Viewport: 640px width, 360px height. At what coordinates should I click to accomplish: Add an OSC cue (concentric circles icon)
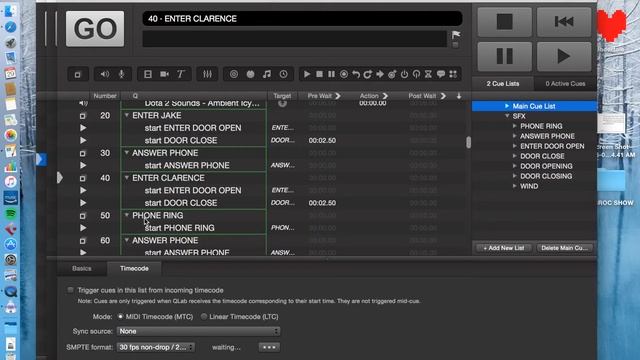pos(233,74)
